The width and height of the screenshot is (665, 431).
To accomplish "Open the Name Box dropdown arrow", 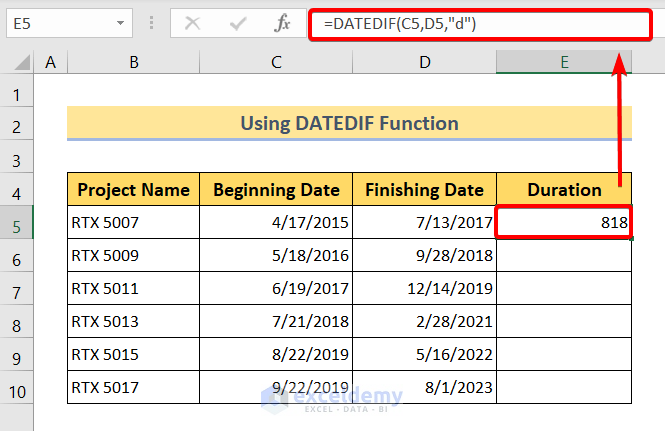I will pyautogui.click(x=120, y=22).
